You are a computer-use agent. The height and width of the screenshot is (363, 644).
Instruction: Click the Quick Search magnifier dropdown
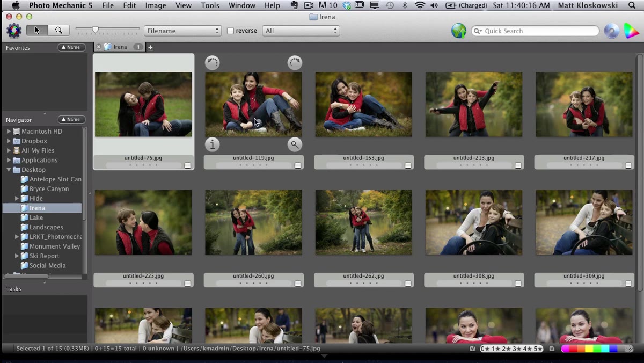tap(477, 31)
